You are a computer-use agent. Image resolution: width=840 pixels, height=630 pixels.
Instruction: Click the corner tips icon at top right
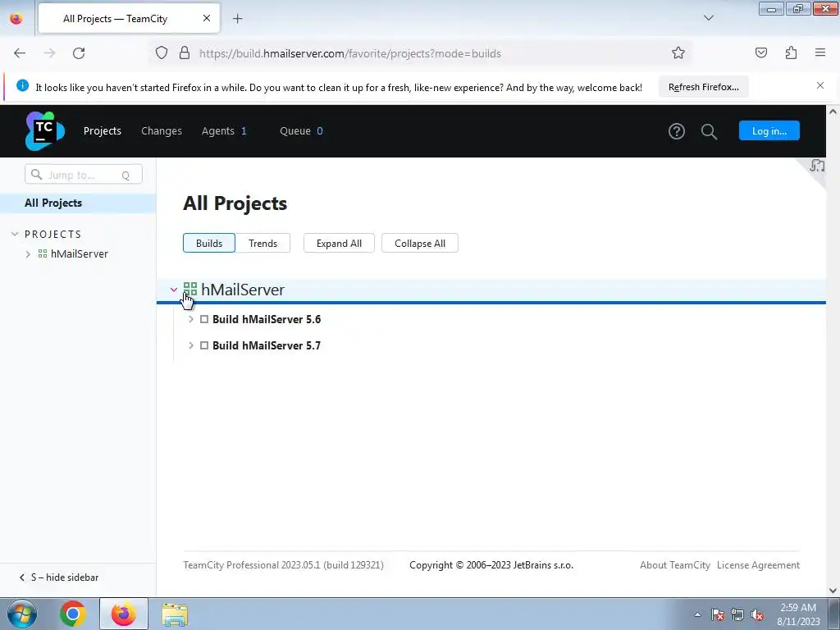tap(817, 166)
